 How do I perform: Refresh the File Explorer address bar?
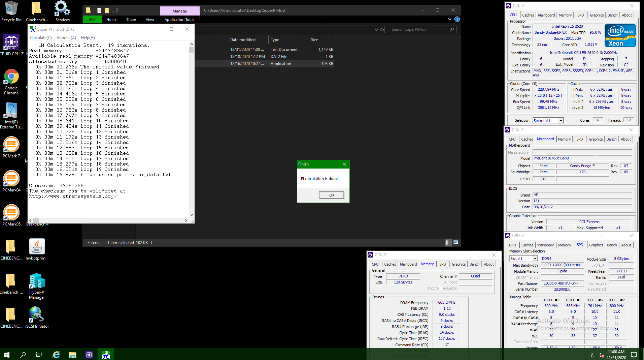382,29
